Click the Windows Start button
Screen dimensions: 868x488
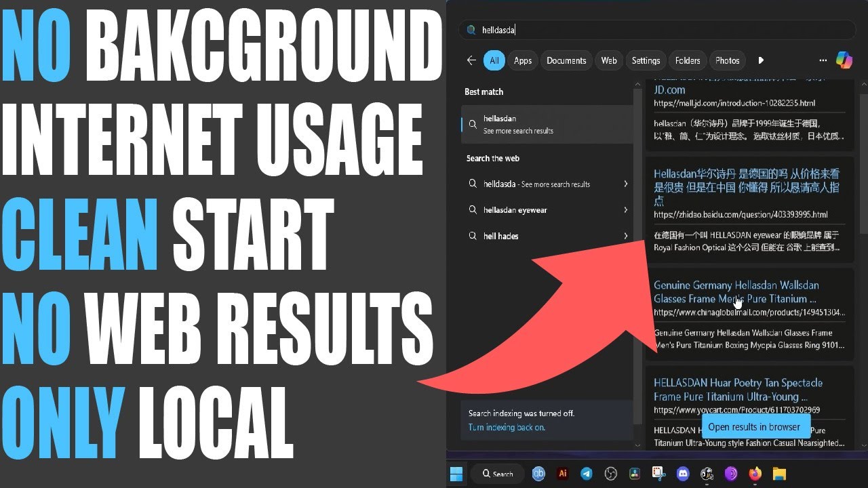456,474
